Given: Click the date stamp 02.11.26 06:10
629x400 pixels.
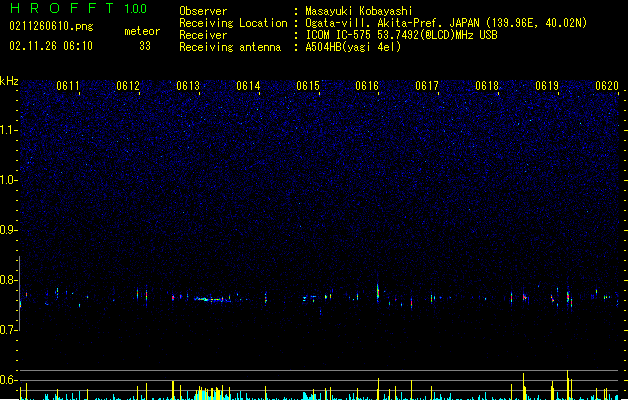Looking at the screenshot, I should point(51,46).
